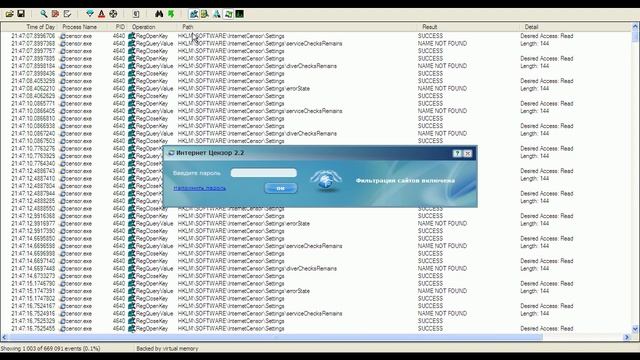The height and width of the screenshot is (360, 640).
Task: Select the event row at time 21:47:07.8996706
Action: coord(316,36)
